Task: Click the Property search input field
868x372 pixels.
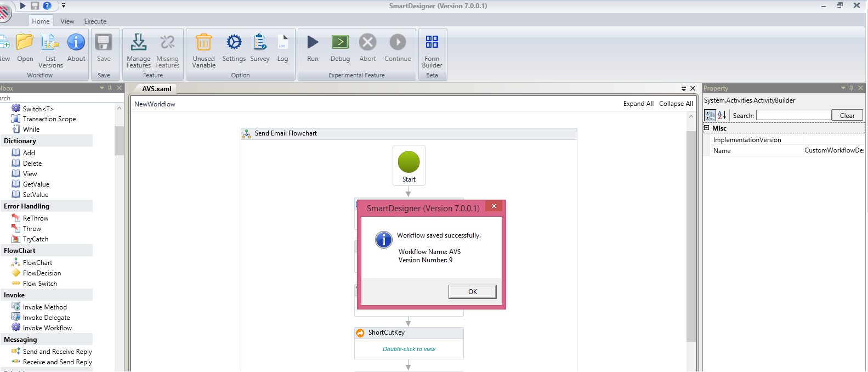Action: point(793,115)
